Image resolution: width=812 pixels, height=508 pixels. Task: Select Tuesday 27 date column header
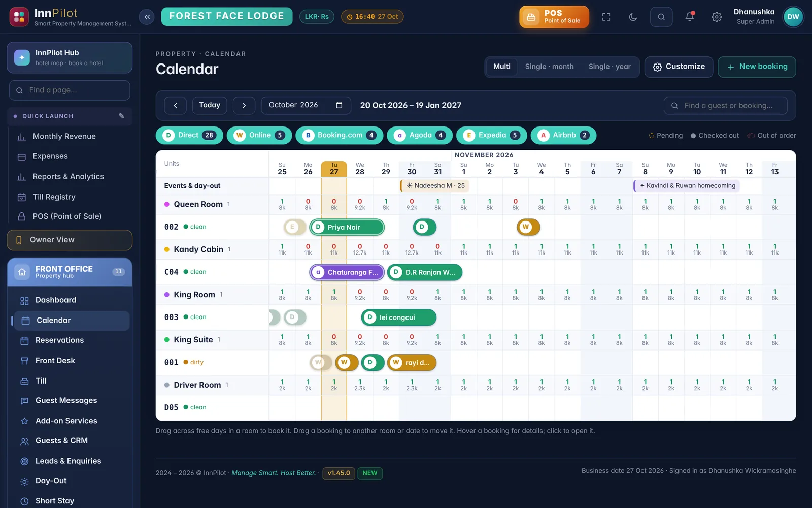[x=334, y=169]
